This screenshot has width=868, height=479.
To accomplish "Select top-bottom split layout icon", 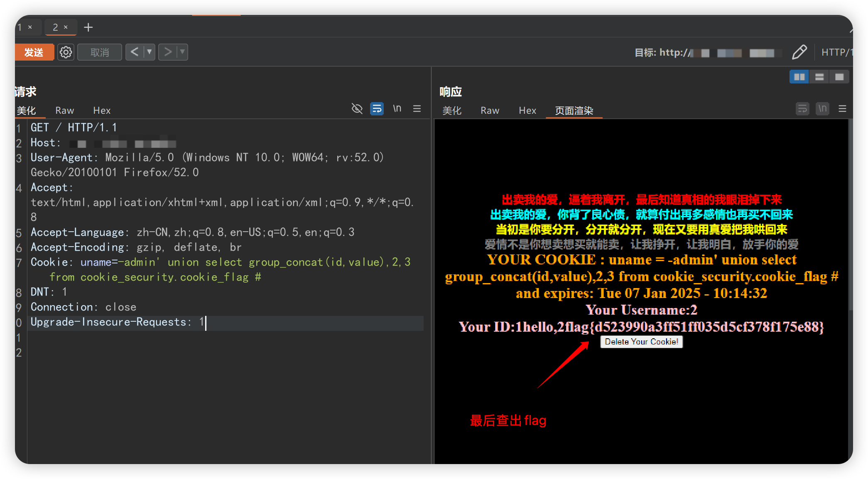I will (819, 77).
